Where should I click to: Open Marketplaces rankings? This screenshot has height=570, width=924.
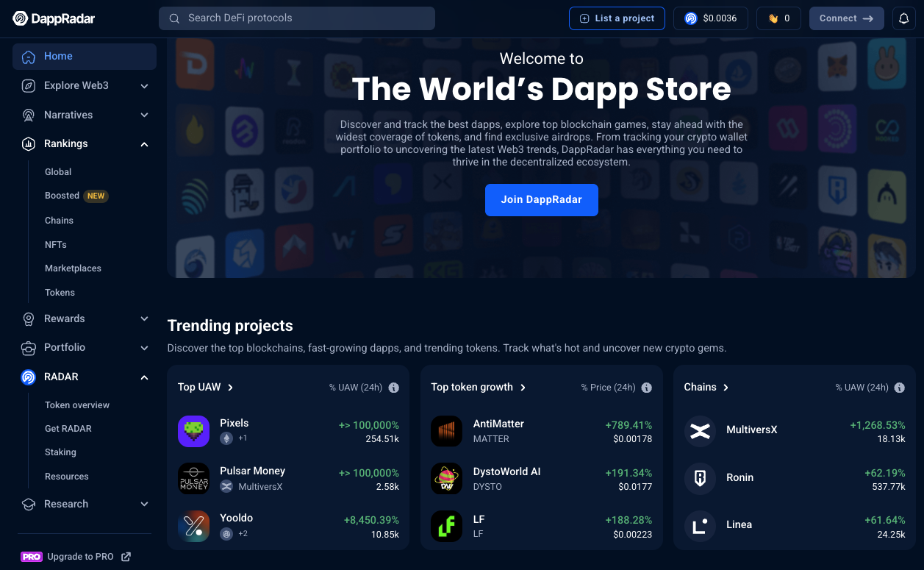pos(73,268)
